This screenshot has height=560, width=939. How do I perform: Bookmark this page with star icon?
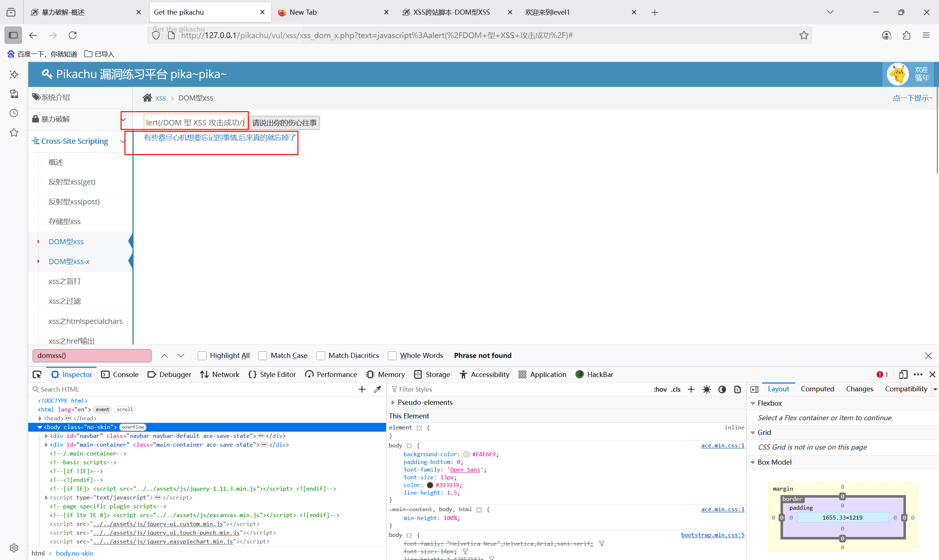tap(804, 35)
